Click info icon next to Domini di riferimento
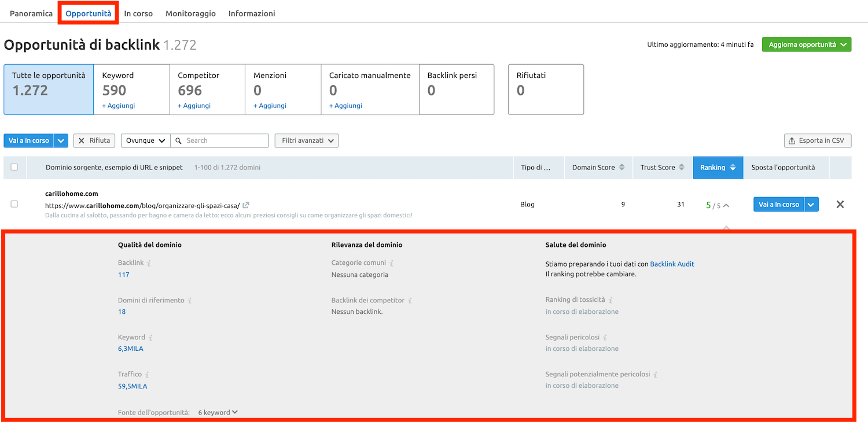This screenshot has height=422, width=868. pyautogui.click(x=190, y=301)
